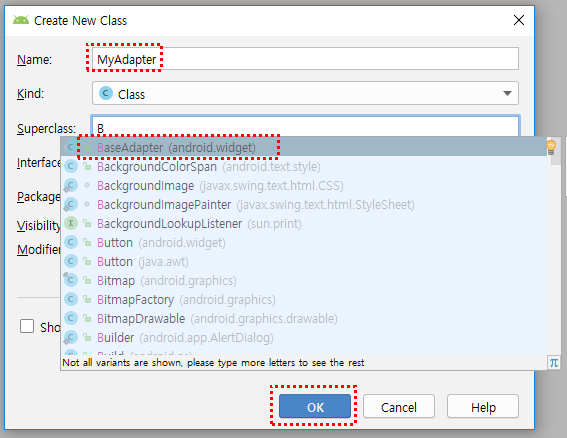Click class icon beside Button (android.widget)

pyautogui.click(x=71, y=242)
